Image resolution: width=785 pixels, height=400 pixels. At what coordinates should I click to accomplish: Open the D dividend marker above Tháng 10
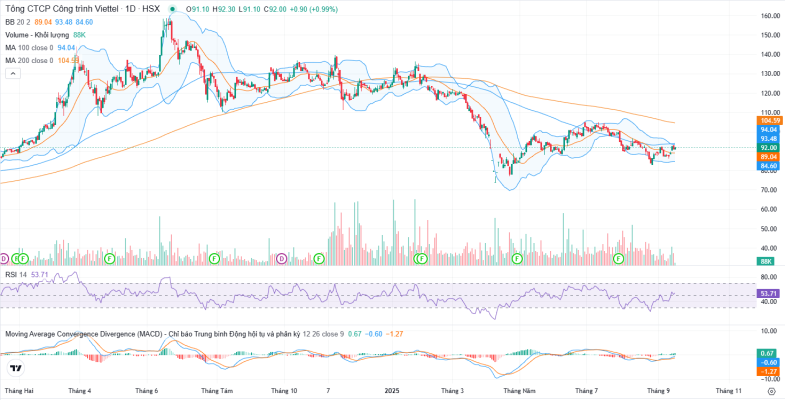282,259
